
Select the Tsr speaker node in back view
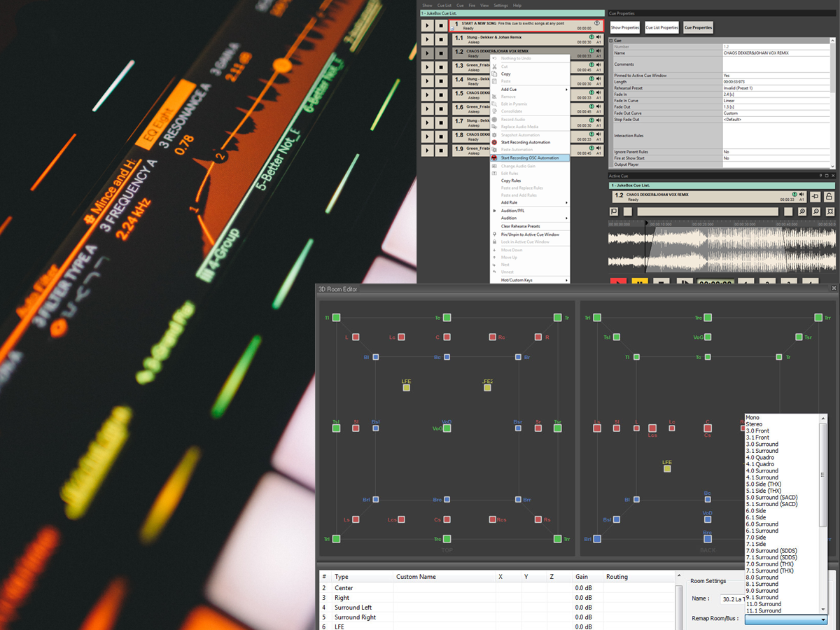(799, 337)
